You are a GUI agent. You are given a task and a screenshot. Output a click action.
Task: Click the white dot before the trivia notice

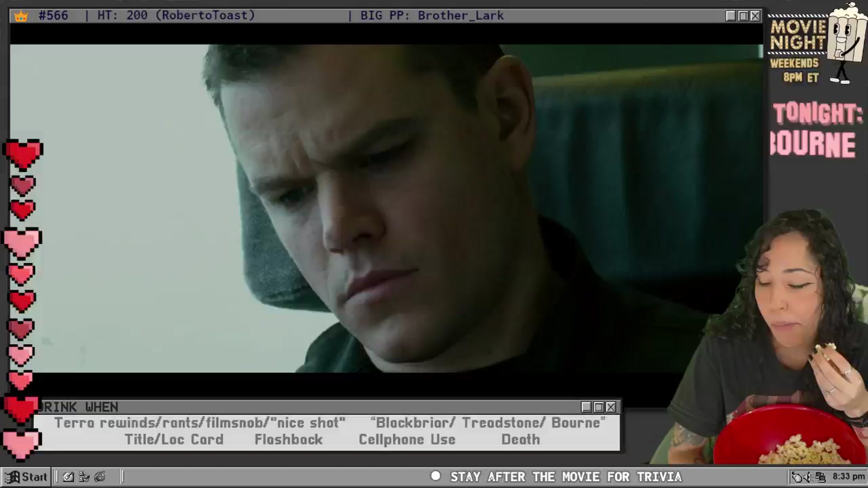pyautogui.click(x=436, y=476)
